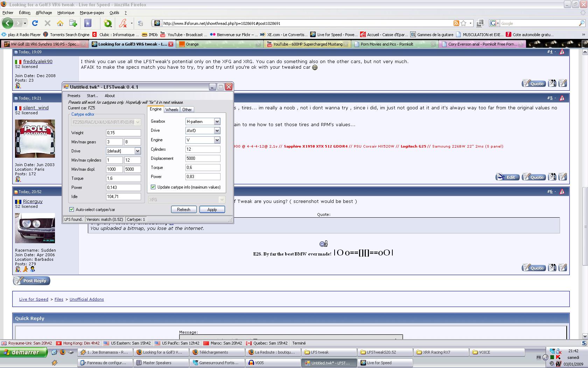This screenshot has width=588, height=368.
Task: Click the multi-quote icon on freddyalek90's post
Action: click(552, 83)
